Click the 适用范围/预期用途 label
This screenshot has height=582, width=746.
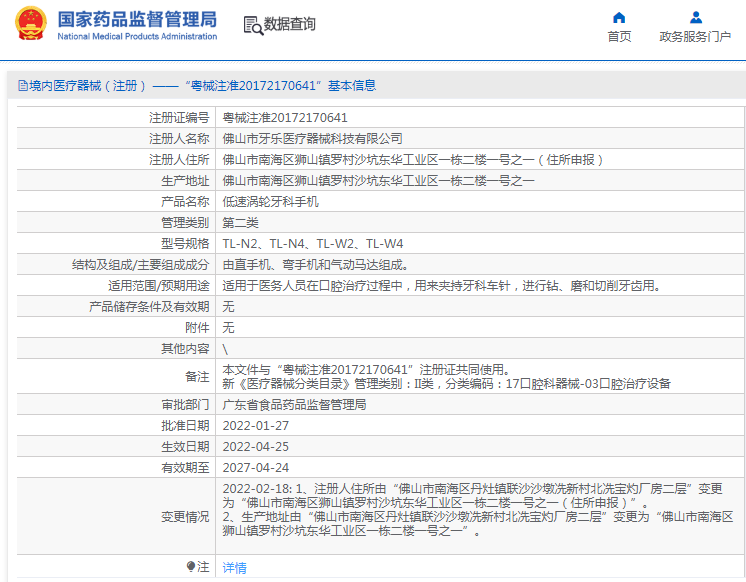pyautogui.click(x=159, y=286)
